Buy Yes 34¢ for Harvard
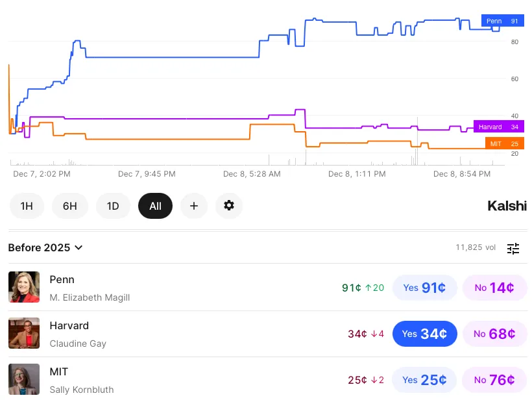Screen dimensions: 532x400 (424, 334)
